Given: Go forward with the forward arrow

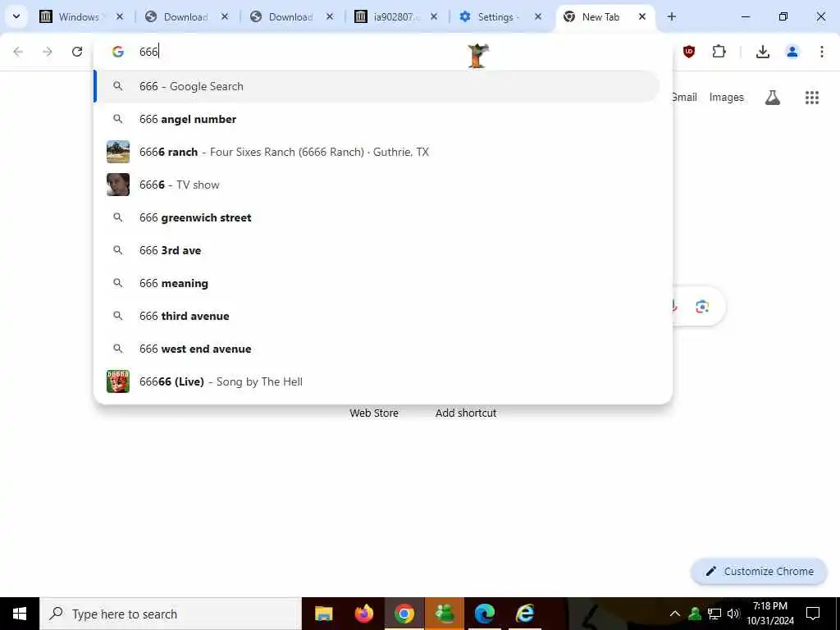Looking at the screenshot, I should coord(48,52).
